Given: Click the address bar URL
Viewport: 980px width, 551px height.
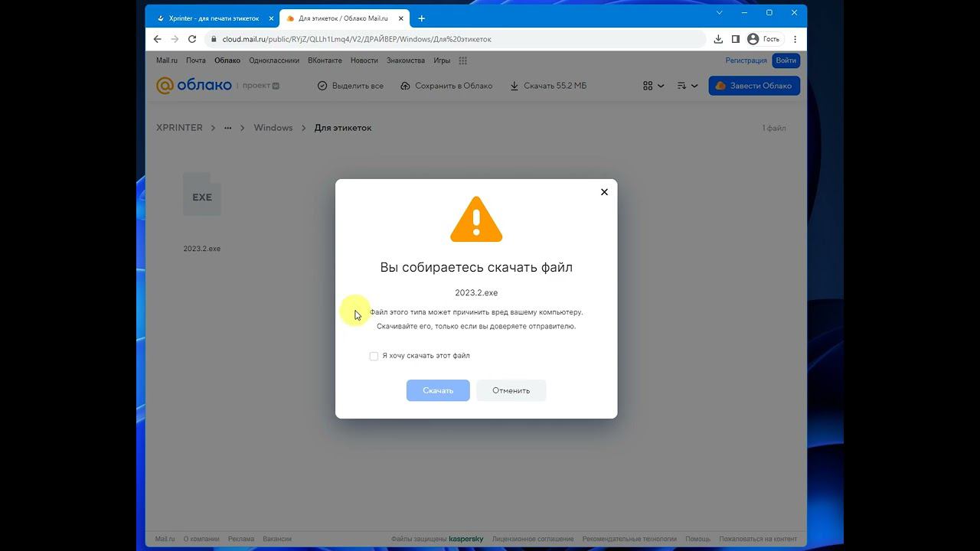Looking at the screenshot, I should pos(357,39).
